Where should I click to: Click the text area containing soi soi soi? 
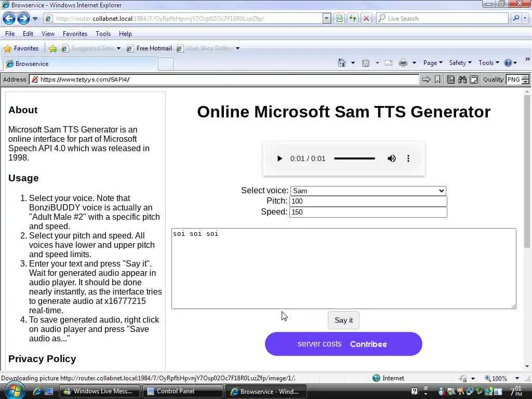click(344, 269)
